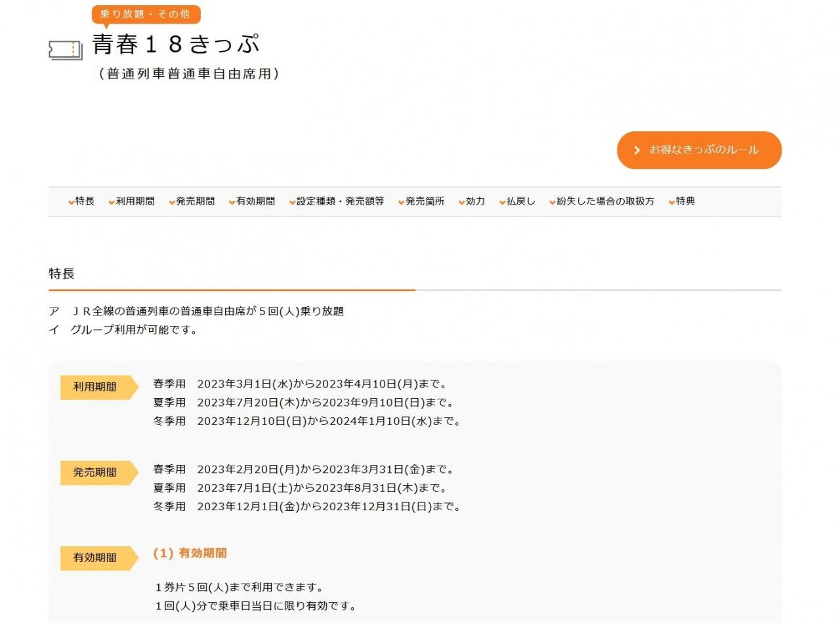This screenshot has height=623, width=840.
Task: Click the text １券片５回(人)まで利用できます
Action: coord(240,587)
